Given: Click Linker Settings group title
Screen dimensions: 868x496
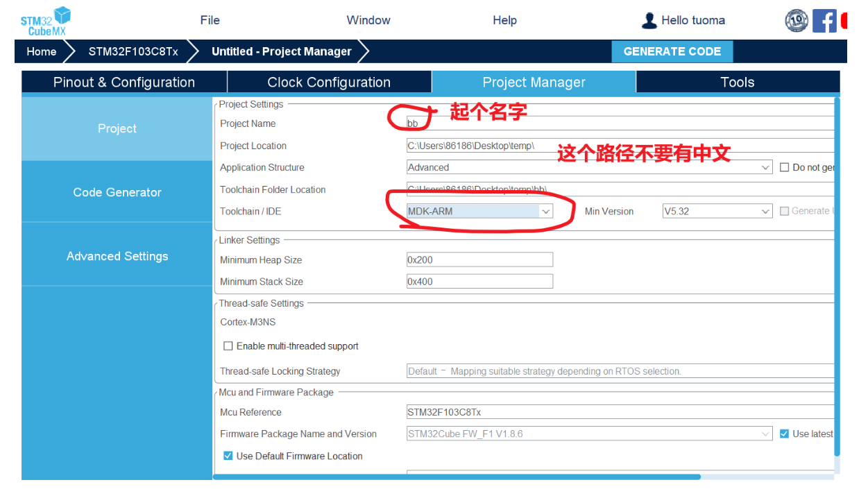Looking at the screenshot, I should [250, 240].
